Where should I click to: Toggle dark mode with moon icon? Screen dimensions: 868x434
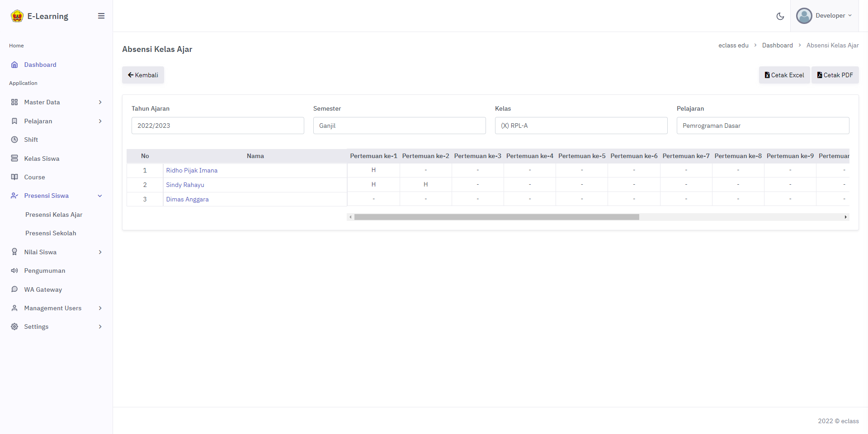point(780,16)
